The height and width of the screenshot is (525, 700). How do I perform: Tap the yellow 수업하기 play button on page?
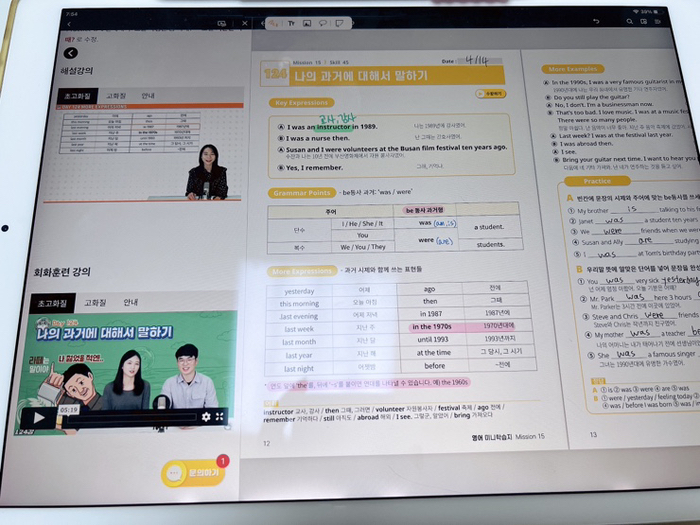click(x=490, y=94)
